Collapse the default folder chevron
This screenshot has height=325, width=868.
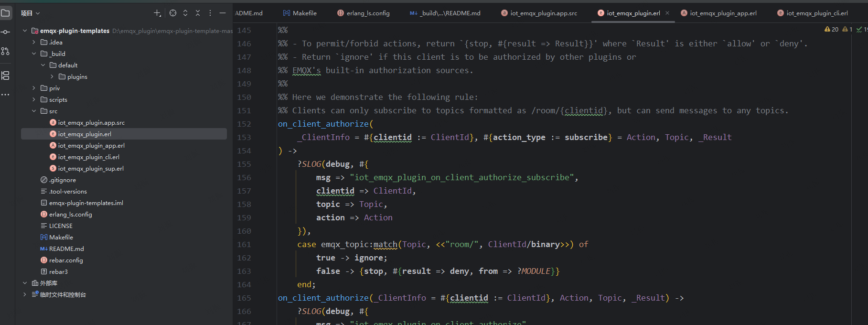click(43, 65)
